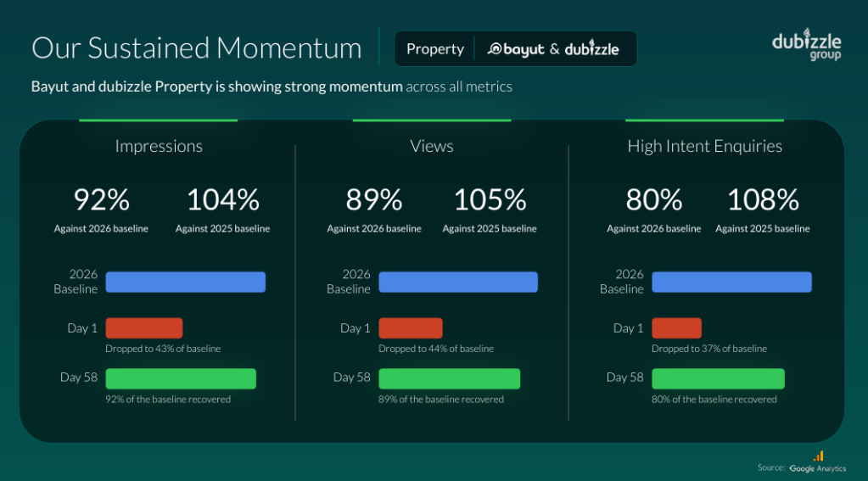
Task: Click the Views heading
Action: point(432,146)
